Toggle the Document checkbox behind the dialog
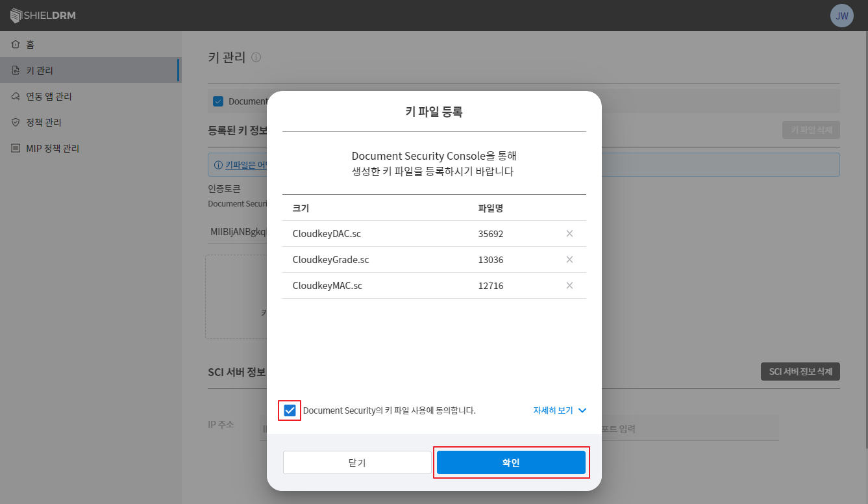The width and height of the screenshot is (868, 504). point(218,101)
